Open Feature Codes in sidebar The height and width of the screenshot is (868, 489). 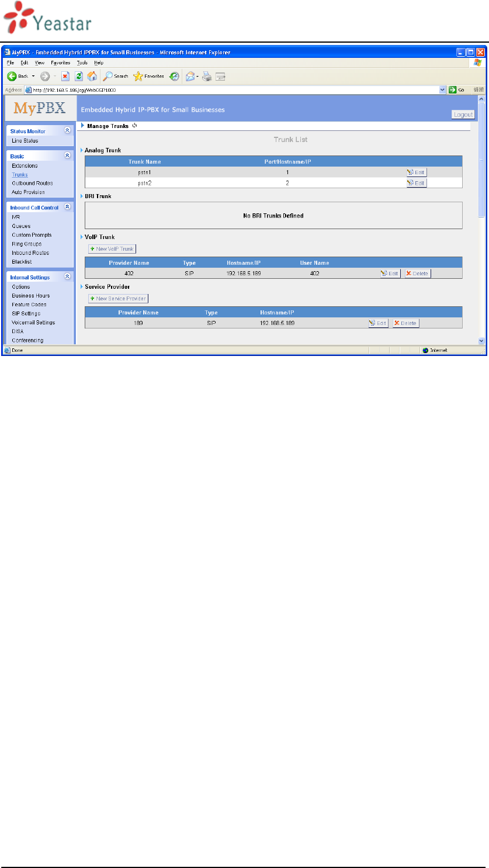pos(29,305)
